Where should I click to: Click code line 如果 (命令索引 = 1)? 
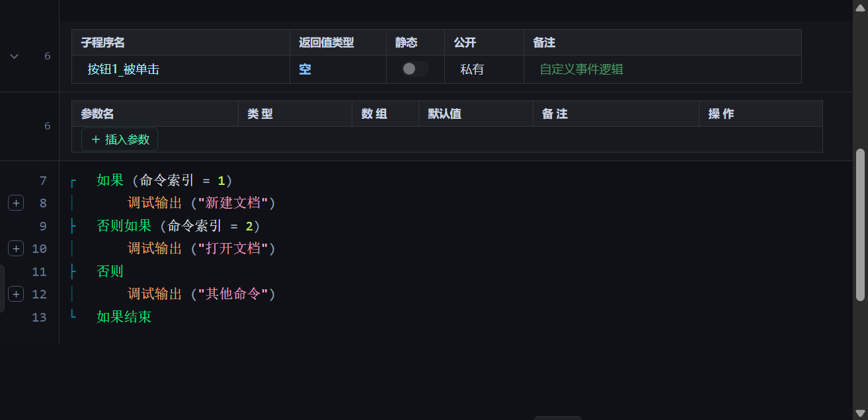click(165, 180)
